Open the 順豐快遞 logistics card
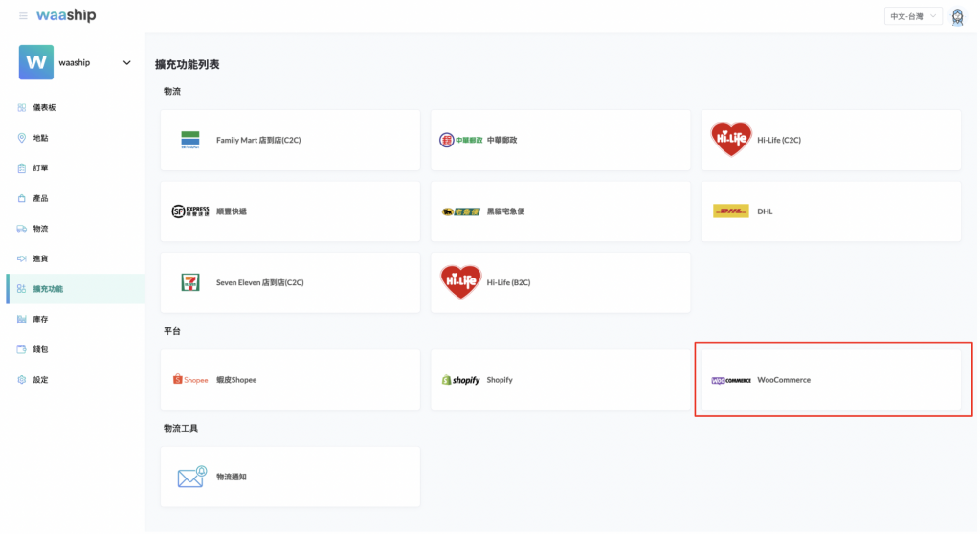 (x=290, y=211)
